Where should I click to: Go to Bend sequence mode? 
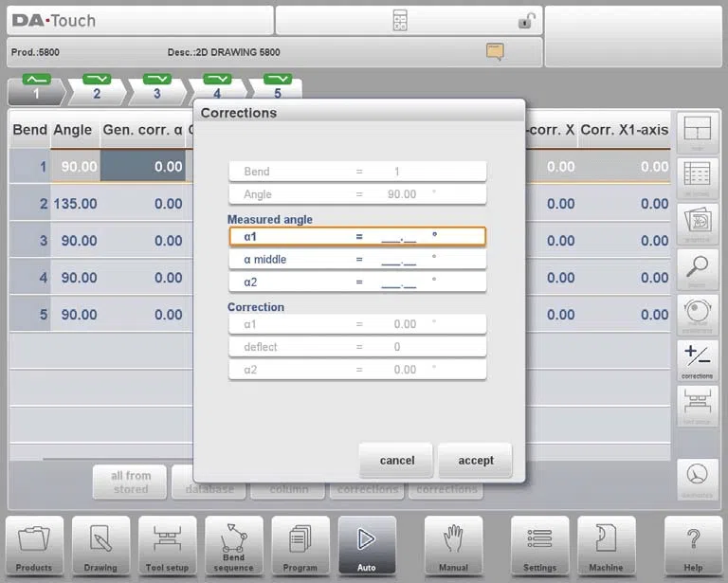(x=233, y=546)
